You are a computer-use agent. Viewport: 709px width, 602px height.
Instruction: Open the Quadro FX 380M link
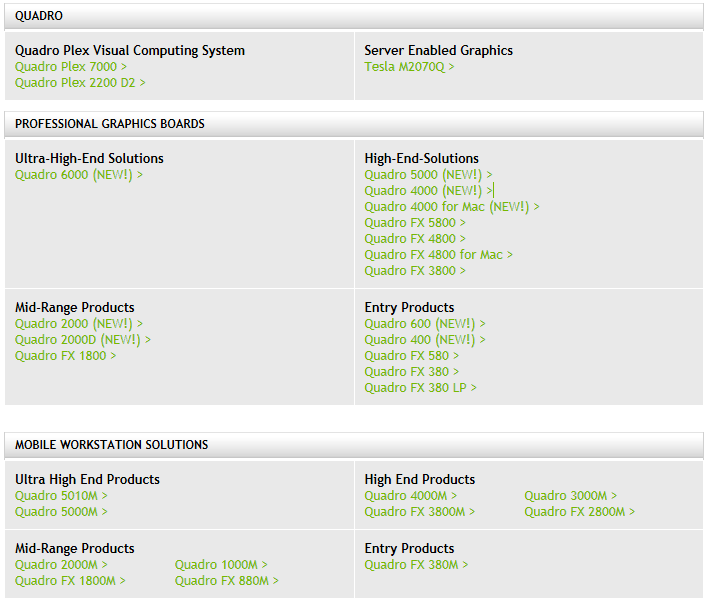[416, 565]
